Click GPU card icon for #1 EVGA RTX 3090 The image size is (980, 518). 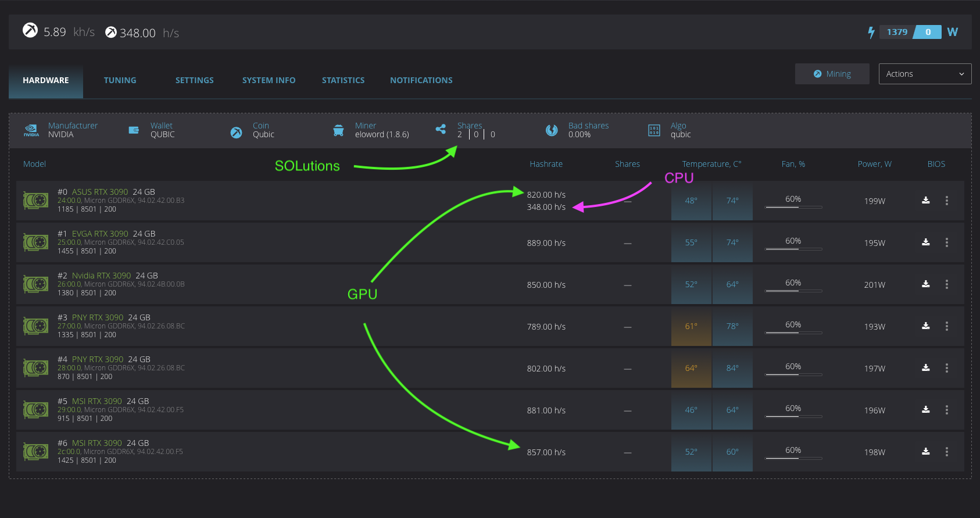point(35,242)
